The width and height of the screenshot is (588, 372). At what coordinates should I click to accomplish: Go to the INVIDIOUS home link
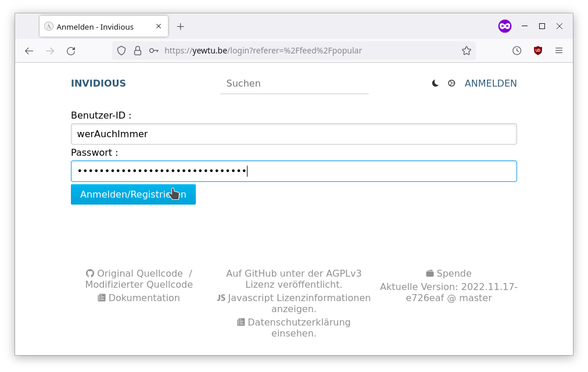98,84
